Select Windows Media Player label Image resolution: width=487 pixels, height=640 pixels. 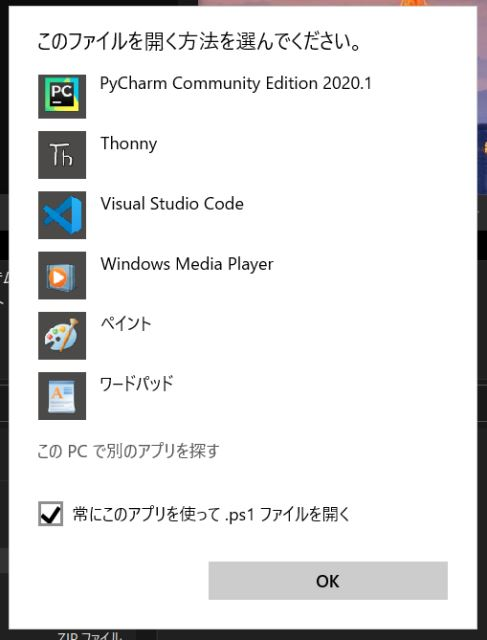tap(187, 264)
